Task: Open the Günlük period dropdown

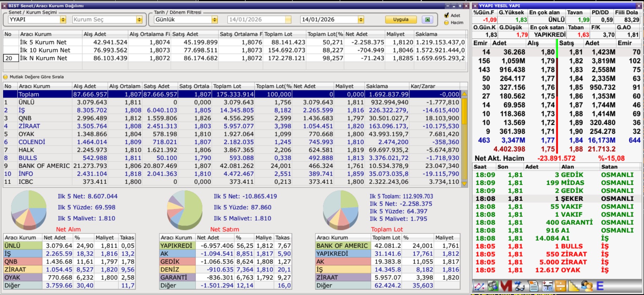Action: click(x=215, y=20)
